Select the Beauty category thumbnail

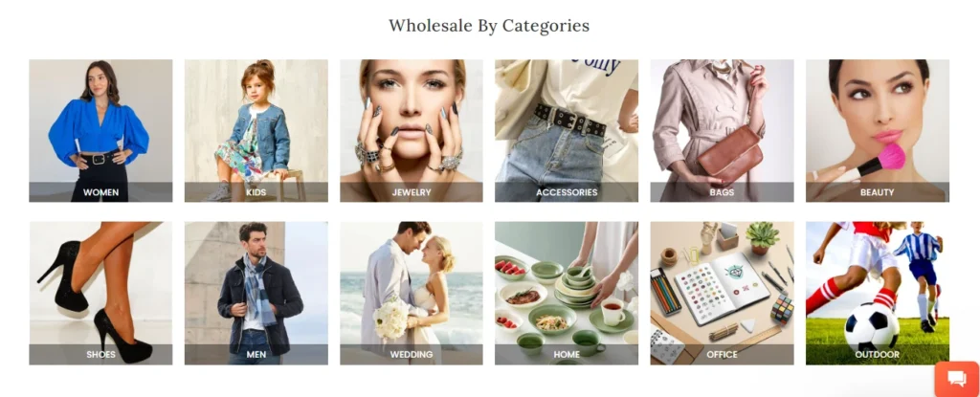pos(878,131)
